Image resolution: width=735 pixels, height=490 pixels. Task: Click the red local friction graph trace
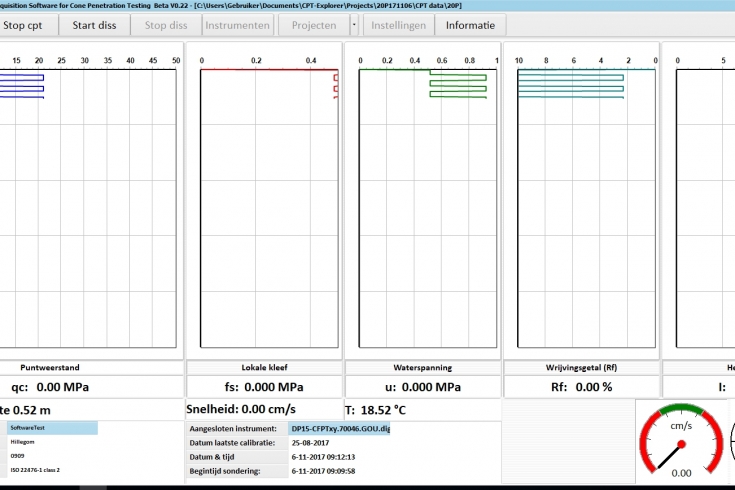[x=336, y=84]
